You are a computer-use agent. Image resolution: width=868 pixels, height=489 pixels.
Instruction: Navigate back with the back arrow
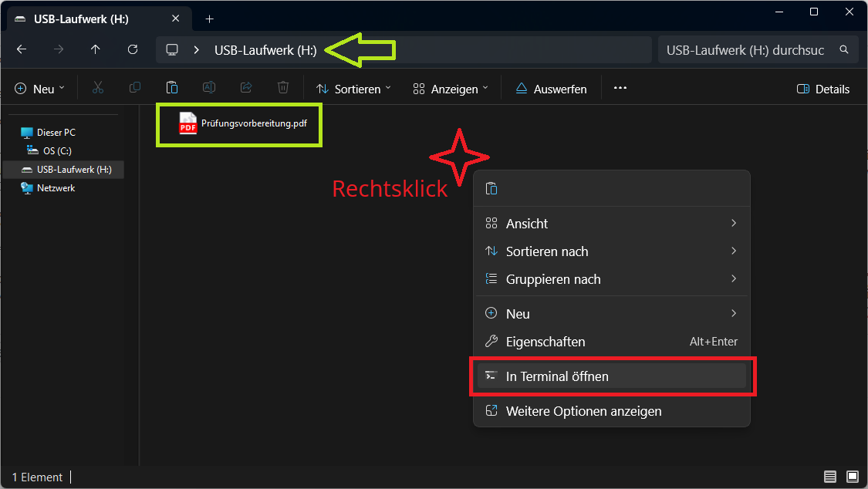pos(22,49)
